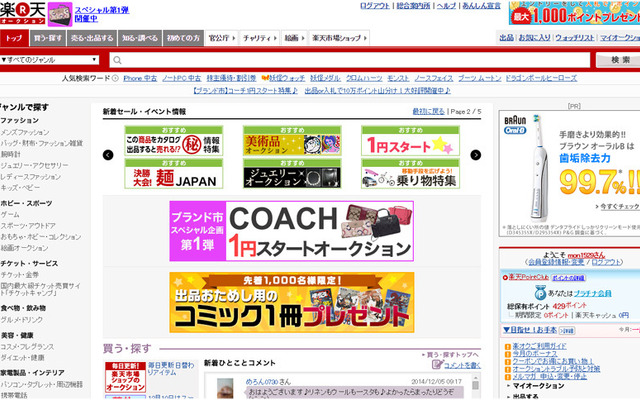Open スポーツ・アウトドア category

(x=28, y=226)
